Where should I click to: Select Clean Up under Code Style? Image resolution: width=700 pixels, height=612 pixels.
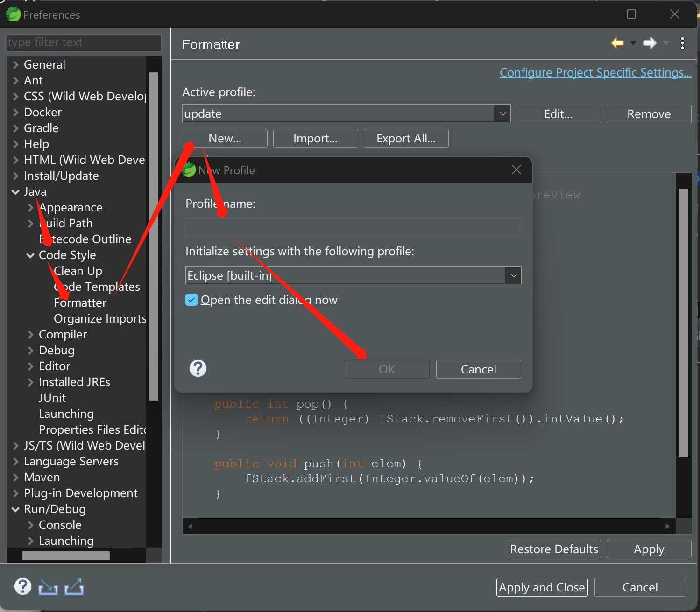click(78, 271)
